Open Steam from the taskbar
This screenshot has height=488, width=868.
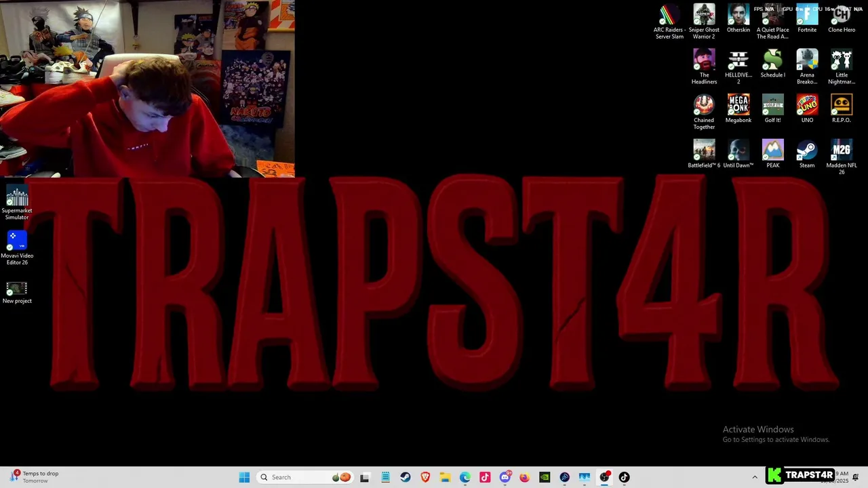[405, 477]
